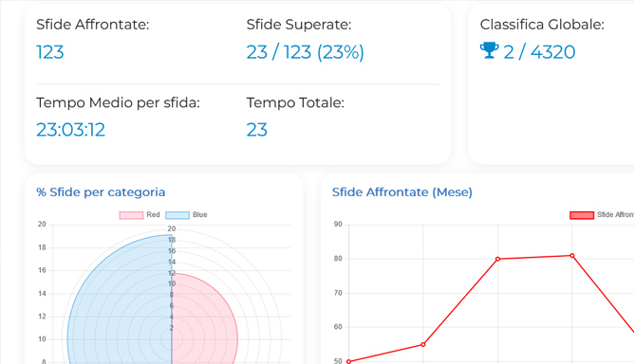Click the 23 / 123 (23%) value
This screenshot has width=634, height=364.
[x=306, y=52]
